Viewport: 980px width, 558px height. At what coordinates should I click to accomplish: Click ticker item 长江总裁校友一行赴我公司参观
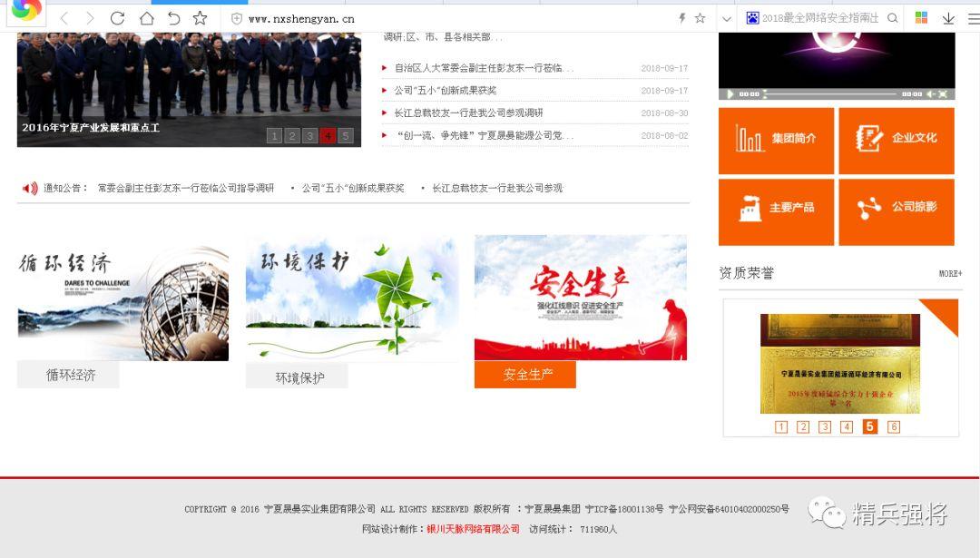pyautogui.click(x=497, y=188)
